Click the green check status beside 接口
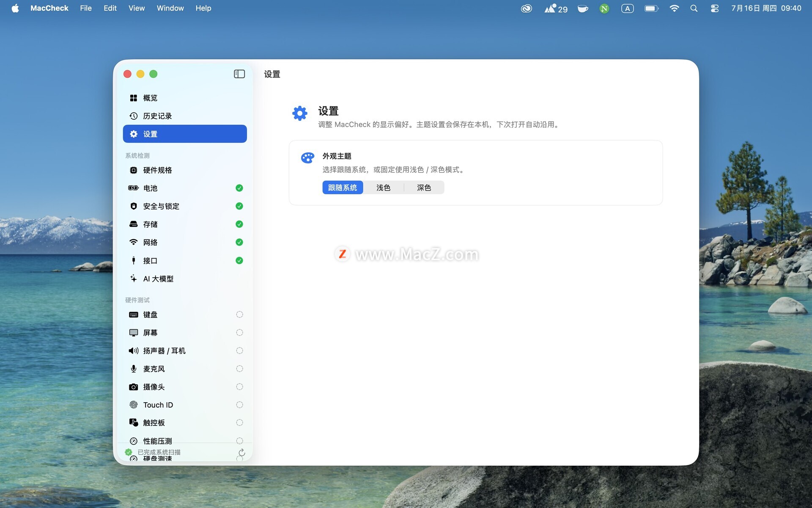Image resolution: width=812 pixels, height=508 pixels. click(x=239, y=260)
